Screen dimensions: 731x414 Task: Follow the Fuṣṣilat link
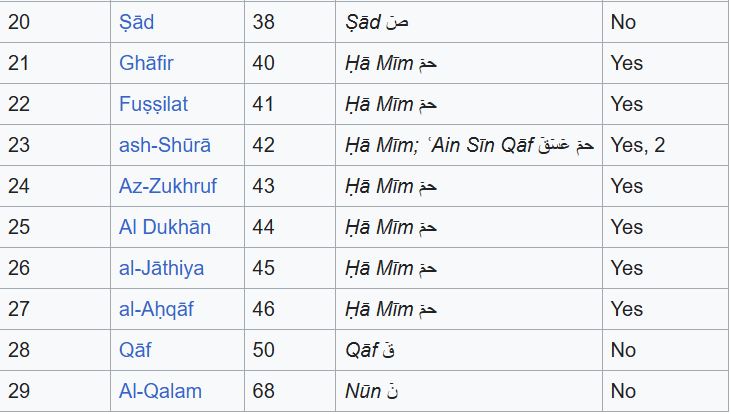click(153, 104)
